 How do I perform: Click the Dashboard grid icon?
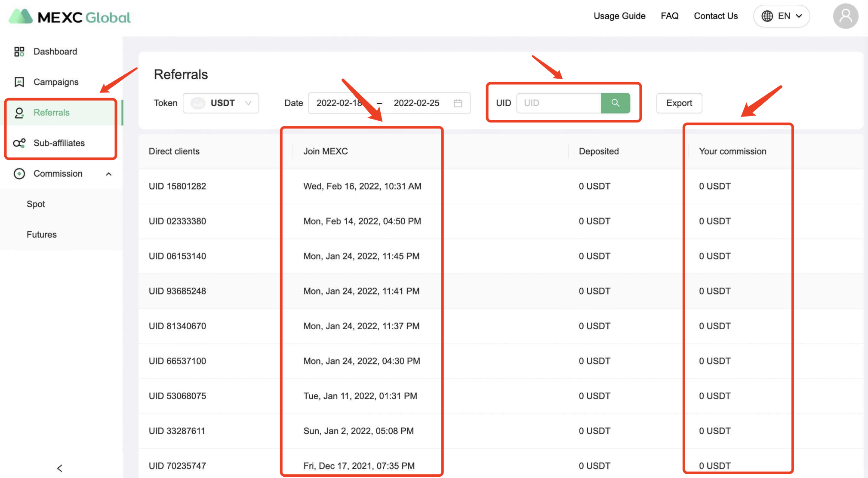pyautogui.click(x=19, y=52)
